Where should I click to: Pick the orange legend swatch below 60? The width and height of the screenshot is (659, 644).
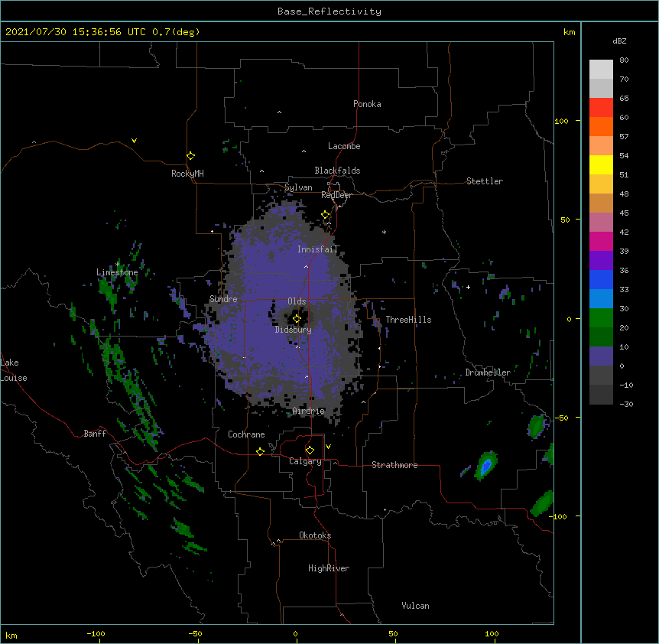coord(601,126)
